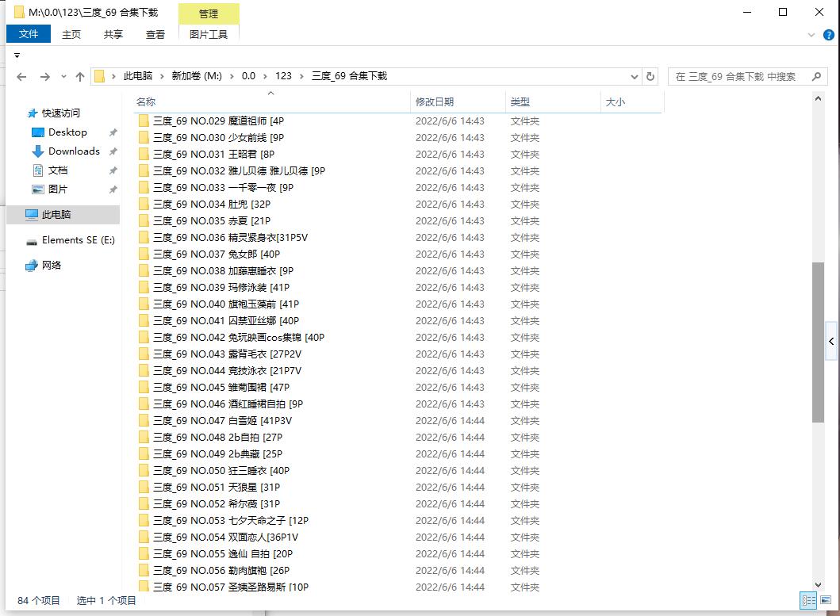The width and height of the screenshot is (840, 616).
Task: Click 0.0 in the address breadcrumb
Action: click(x=248, y=76)
